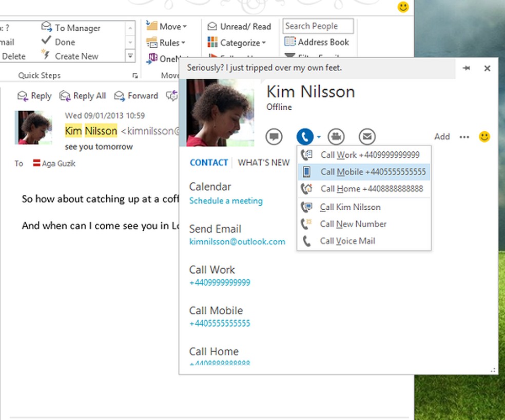
Task: Open the Quick Steps dialog launcher
Action: (x=135, y=75)
